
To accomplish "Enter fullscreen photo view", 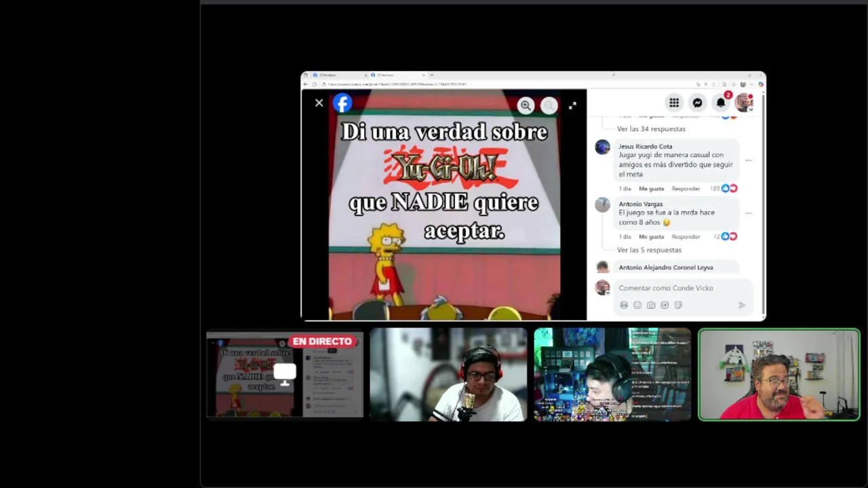I will [x=572, y=105].
